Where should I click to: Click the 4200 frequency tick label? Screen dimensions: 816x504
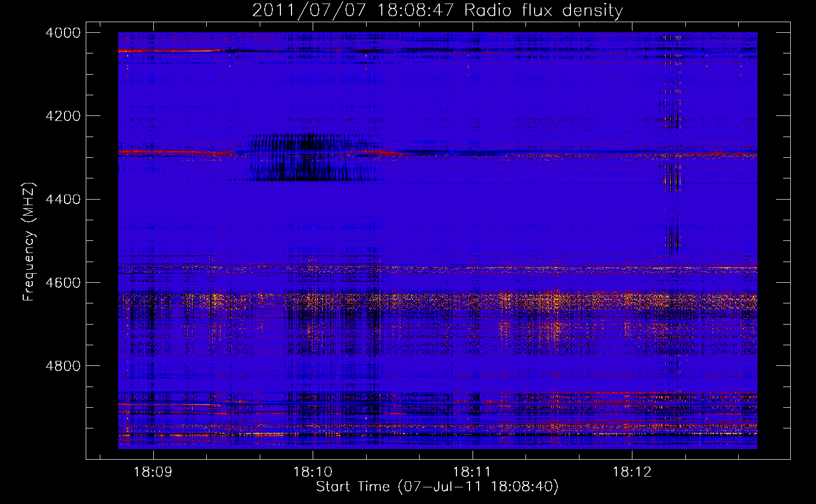point(63,116)
